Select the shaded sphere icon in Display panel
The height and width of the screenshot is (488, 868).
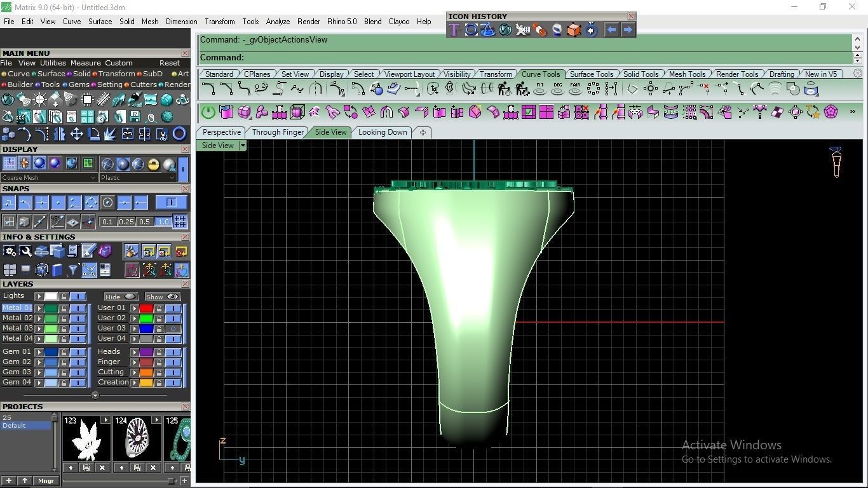(40, 164)
